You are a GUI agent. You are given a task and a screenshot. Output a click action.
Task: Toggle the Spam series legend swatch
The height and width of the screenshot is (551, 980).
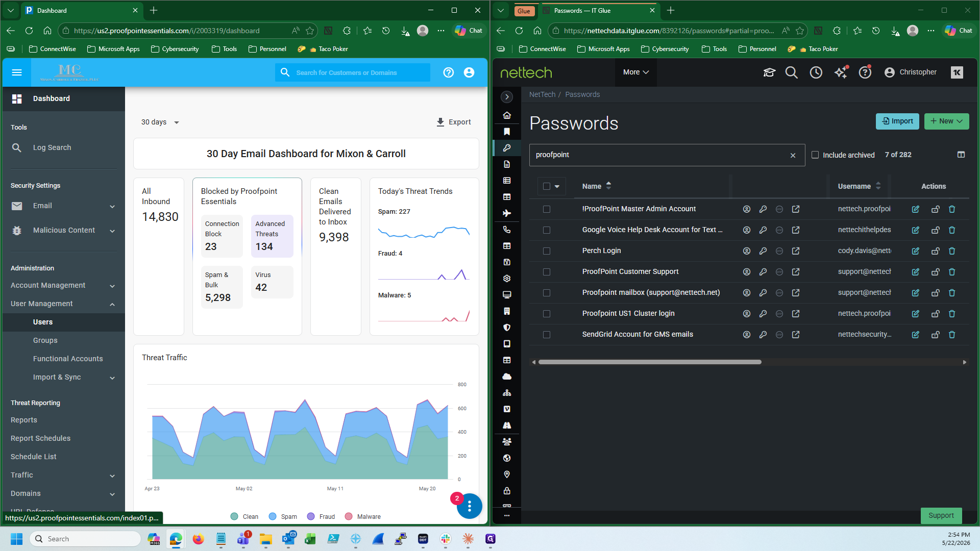pos(273,517)
